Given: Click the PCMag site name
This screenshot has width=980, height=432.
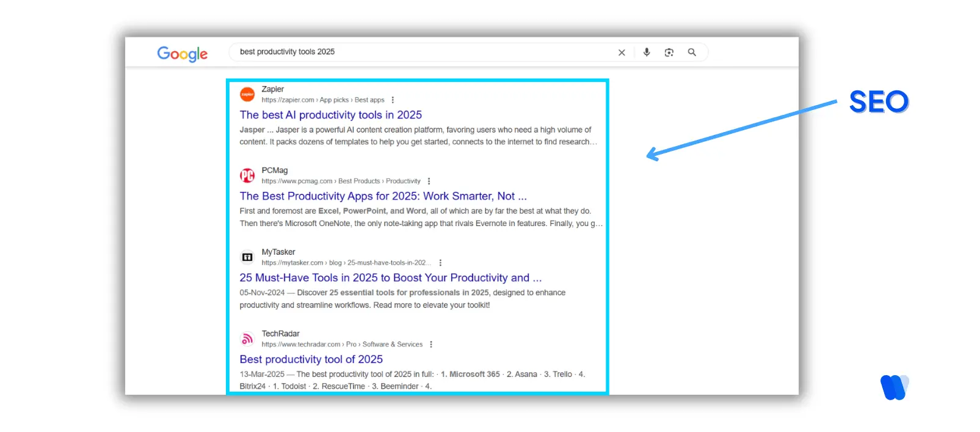Looking at the screenshot, I should 275,170.
